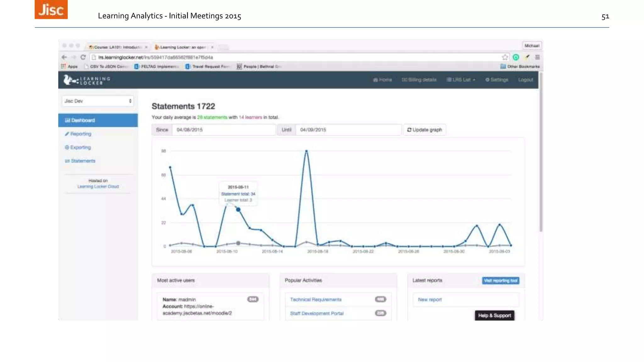The width and height of the screenshot is (644, 362).
Task: Select Dashboard in the sidebar
Action: click(98, 120)
